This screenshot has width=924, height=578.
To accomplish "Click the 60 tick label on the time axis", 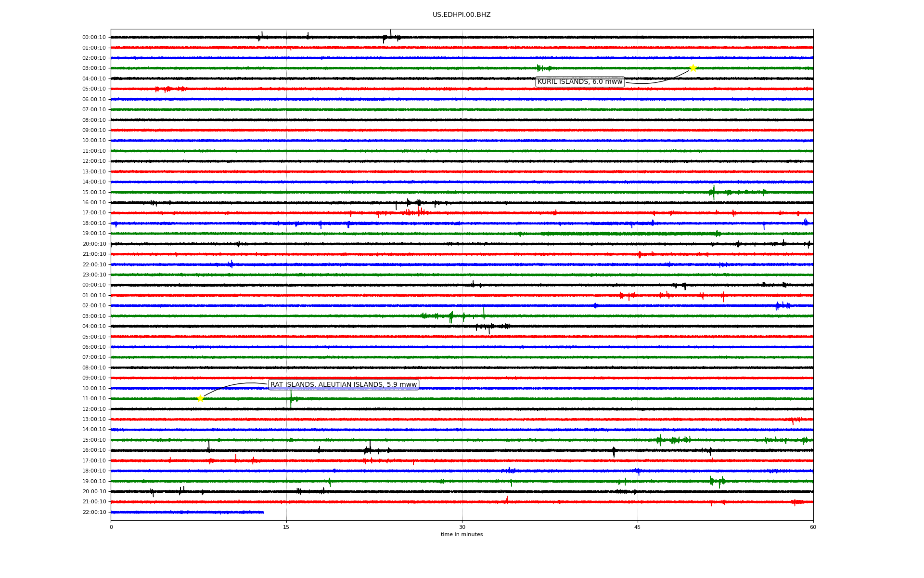I will pos(813,527).
